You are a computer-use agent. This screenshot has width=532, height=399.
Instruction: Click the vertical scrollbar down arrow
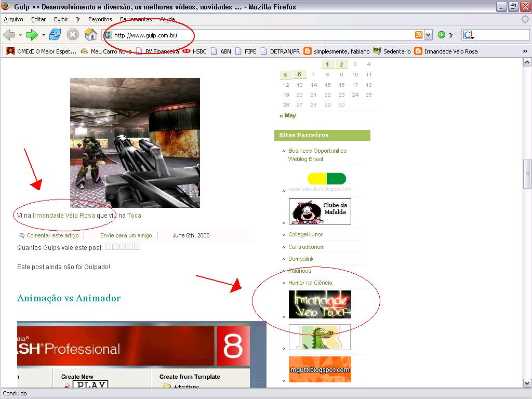click(x=527, y=383)
